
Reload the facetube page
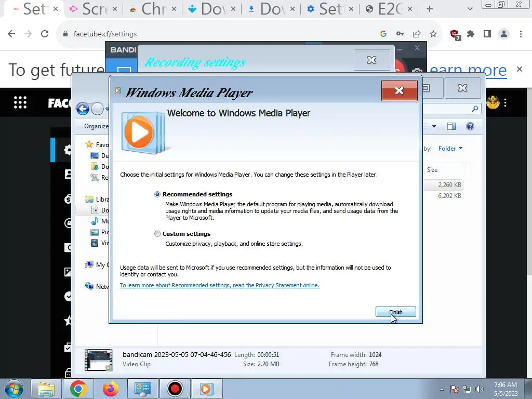click(45, 34)
